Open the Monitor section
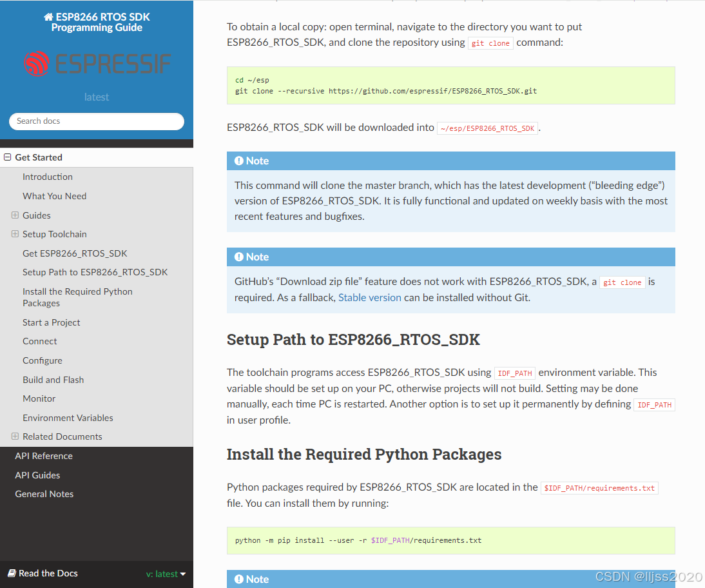Viewport: 705px width, 588px height. coord(39,398)
